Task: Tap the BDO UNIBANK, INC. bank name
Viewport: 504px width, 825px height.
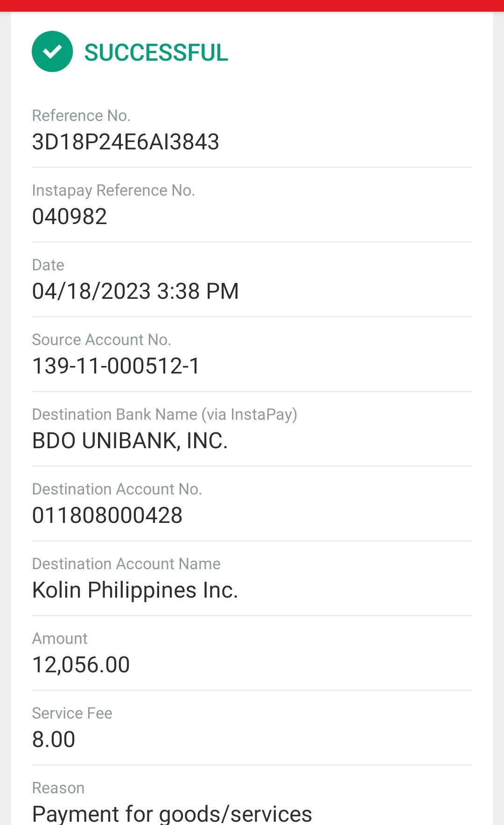Action: tap(130, 441)
